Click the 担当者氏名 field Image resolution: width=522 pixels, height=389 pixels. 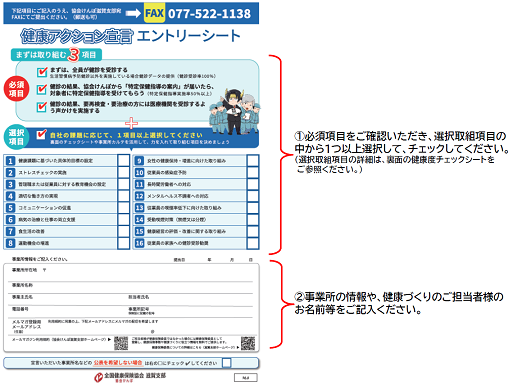point(191,300)
